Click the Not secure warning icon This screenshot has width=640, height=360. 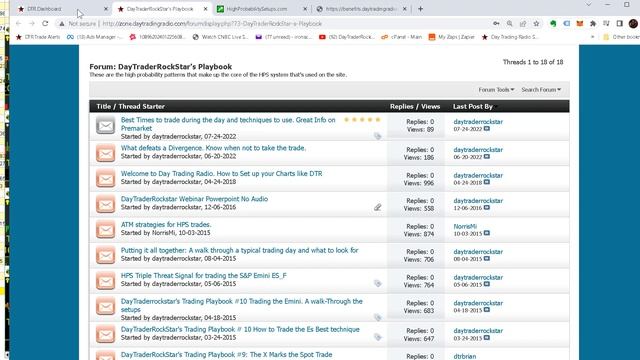[62, 24]
